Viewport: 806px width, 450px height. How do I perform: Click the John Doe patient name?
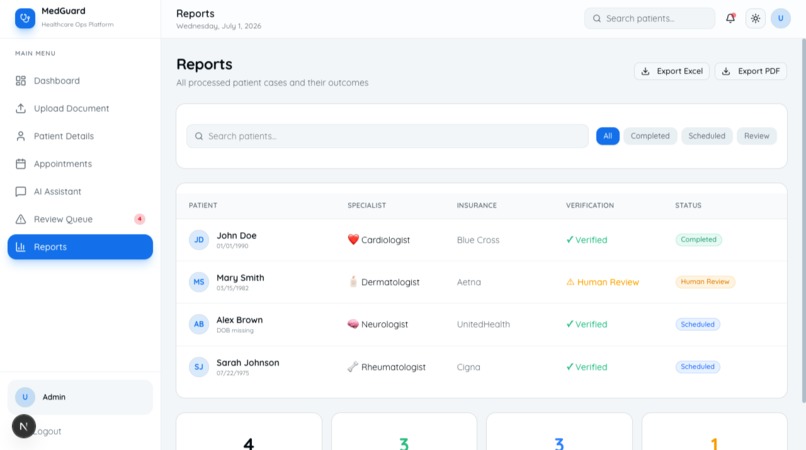pos(236,236)
